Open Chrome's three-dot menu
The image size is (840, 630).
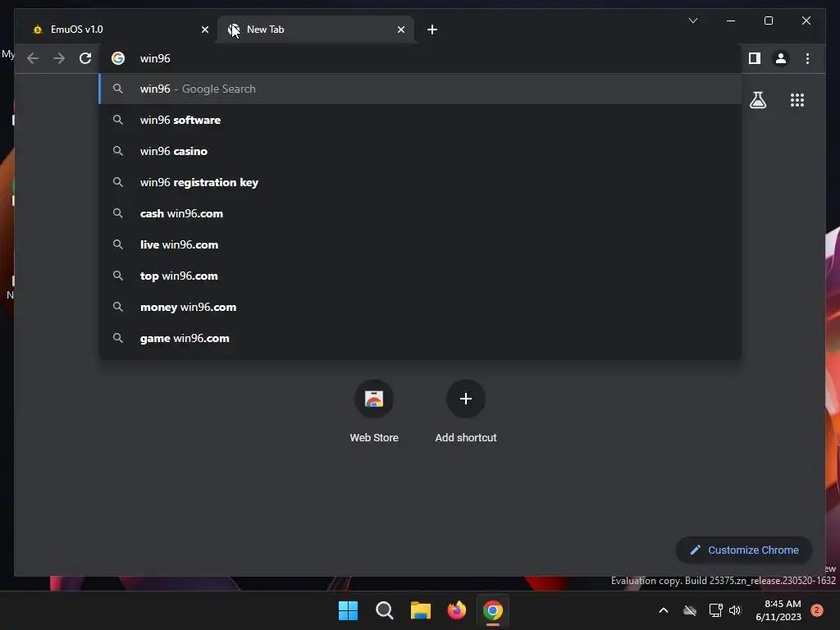[x=807, y=58]
